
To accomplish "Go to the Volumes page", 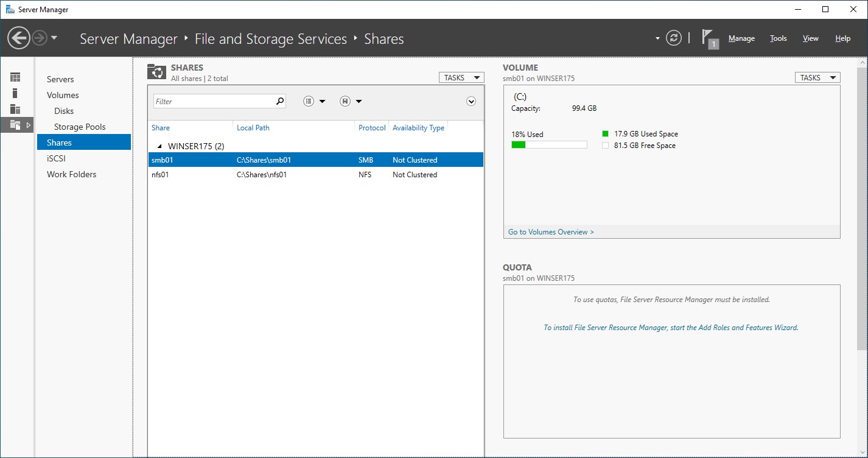I will click(x=63, y=95).
